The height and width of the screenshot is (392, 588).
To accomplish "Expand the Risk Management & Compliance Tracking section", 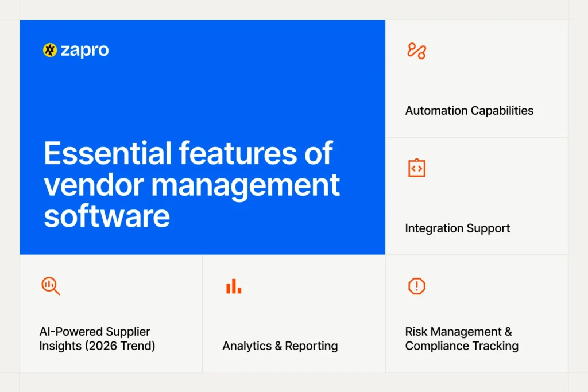I will tap(477, 313).
